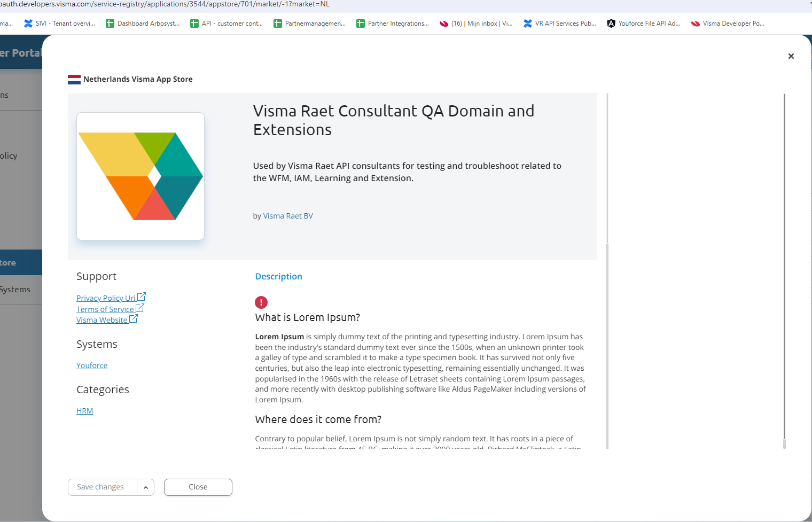This screenshot has height=522, width=812.
Task: Click the external link icon beside Privacy Policy Uri
Action: (x=142, y=297)
